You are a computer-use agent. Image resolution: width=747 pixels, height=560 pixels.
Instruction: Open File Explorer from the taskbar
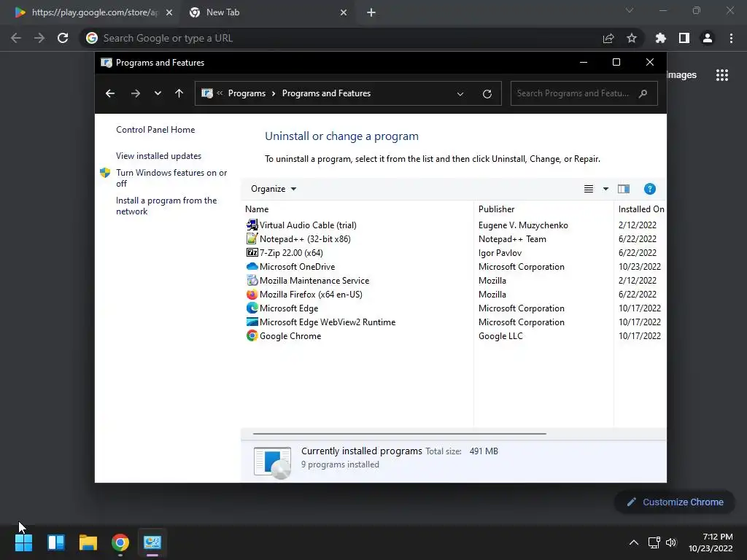tap(88, 542)
